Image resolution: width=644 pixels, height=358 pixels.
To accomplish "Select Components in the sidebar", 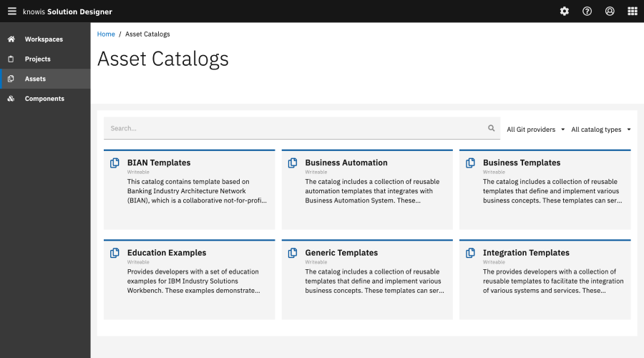I will [x=45, y=99].
